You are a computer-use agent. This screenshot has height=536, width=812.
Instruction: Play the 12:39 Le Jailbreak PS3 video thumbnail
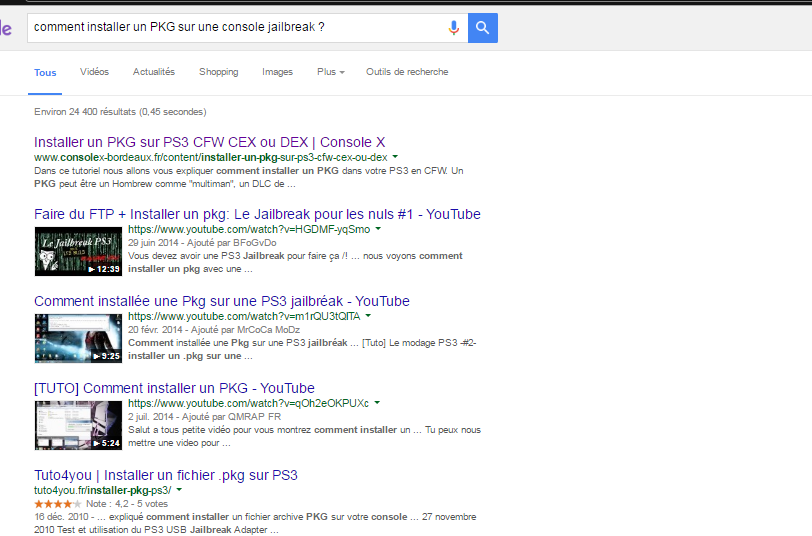78,251
